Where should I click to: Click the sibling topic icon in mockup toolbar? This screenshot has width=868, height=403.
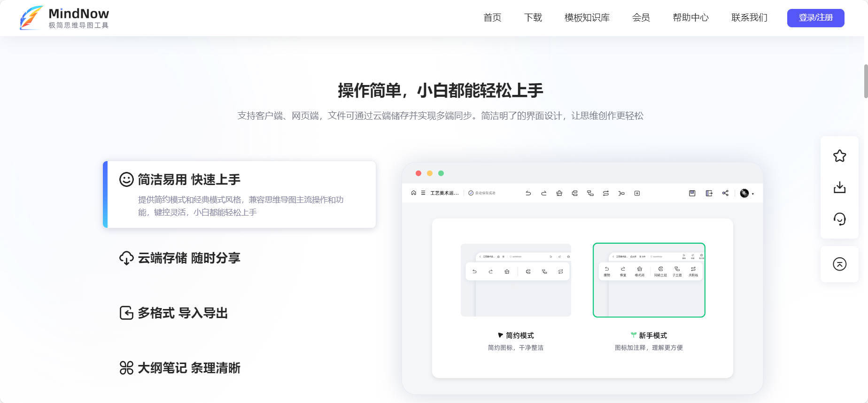tap(574, 193)
